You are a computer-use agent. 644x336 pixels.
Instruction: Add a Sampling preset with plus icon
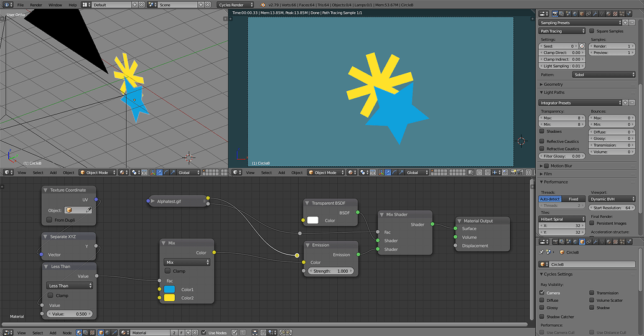[x=625, y=22]
